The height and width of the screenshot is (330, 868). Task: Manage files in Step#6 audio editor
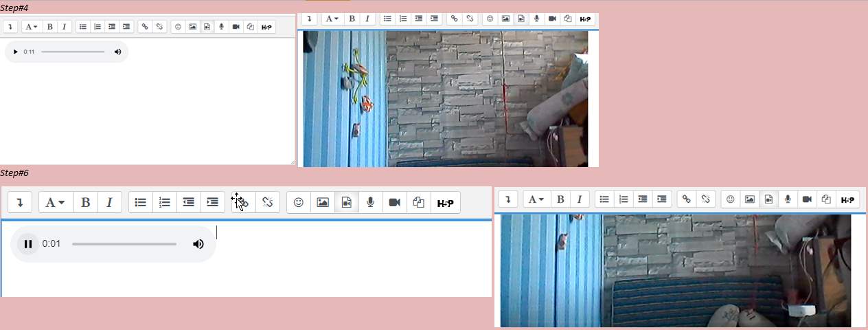point(419,202)
